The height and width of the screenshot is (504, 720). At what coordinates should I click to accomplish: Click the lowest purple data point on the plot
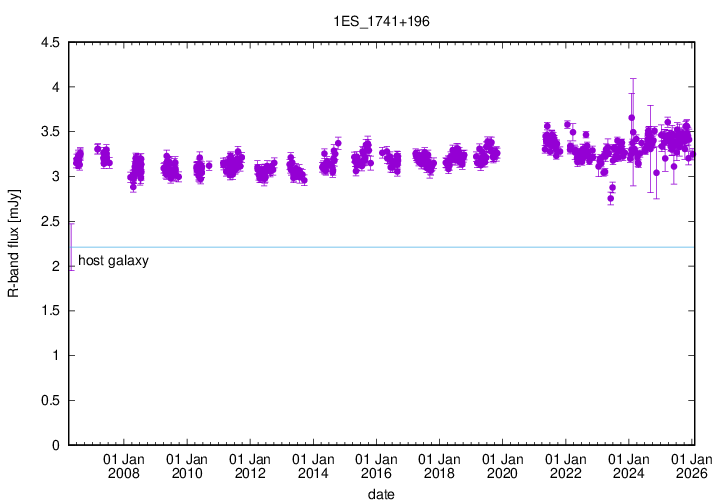pyautogui.click(x=610, y=198)
